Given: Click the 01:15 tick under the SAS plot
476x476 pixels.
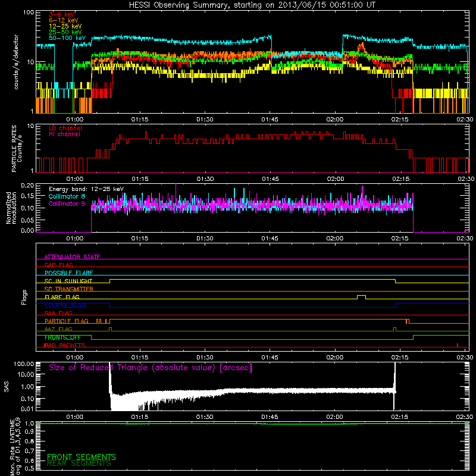Looking at the screenshot, I should click(140, 417).
